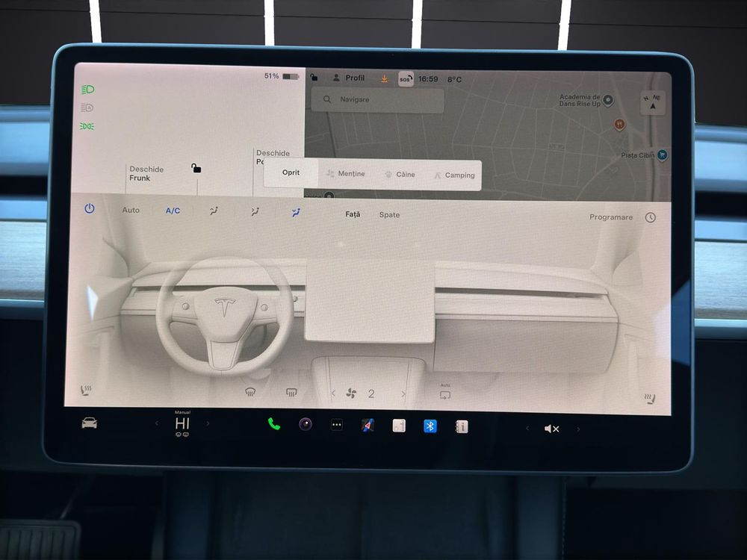Select the restaurant pin on map
This screenshot has width=747, height=560.
(619, 125)
